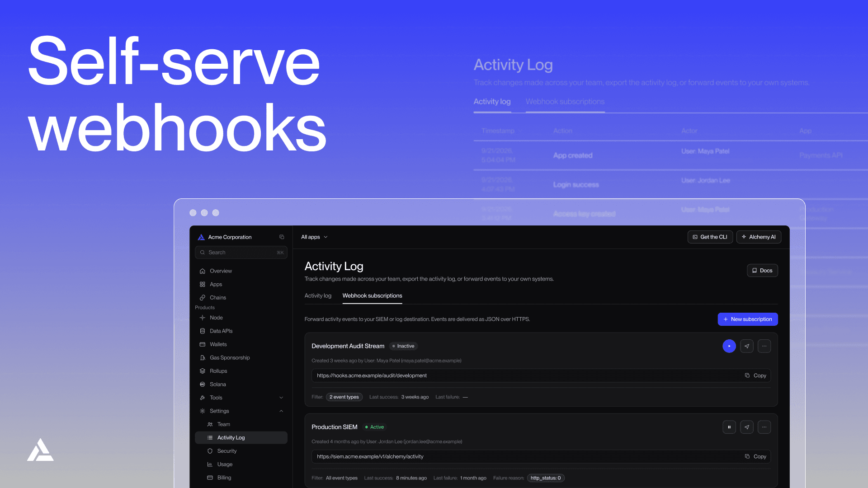Select Activity Log in sidebar
Screen dimensions: 868x488
241,438
